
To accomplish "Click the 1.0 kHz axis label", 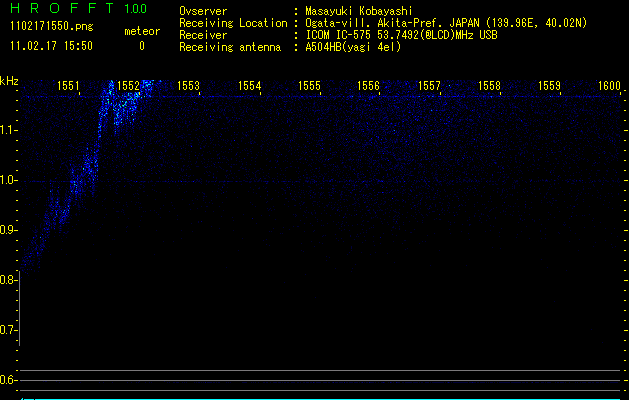I will (8, 180).
